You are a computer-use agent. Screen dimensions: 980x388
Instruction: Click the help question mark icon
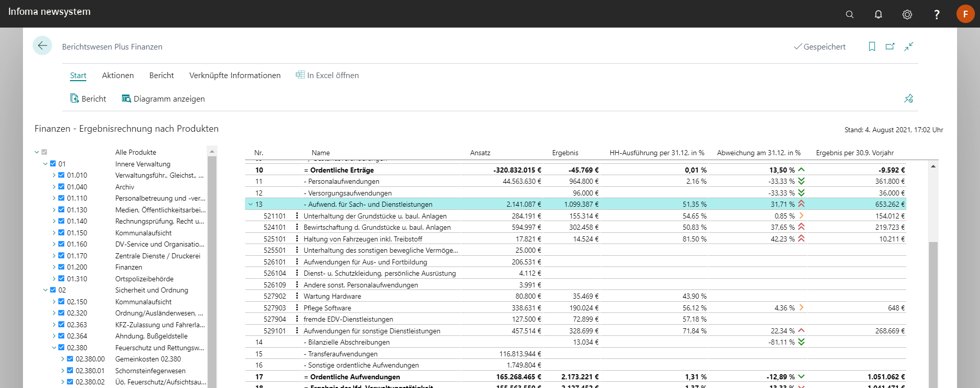pos(936,14)
